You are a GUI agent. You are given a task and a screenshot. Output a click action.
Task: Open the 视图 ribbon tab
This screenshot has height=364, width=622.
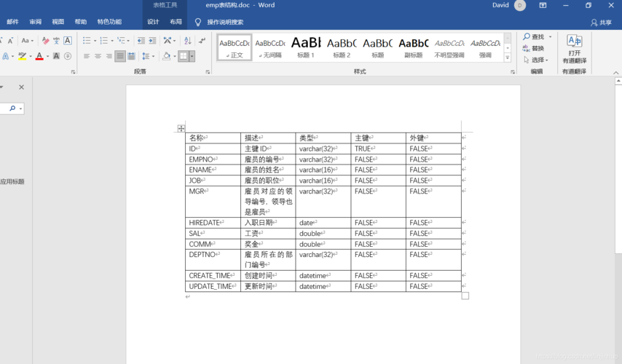[x=58, y=22]
